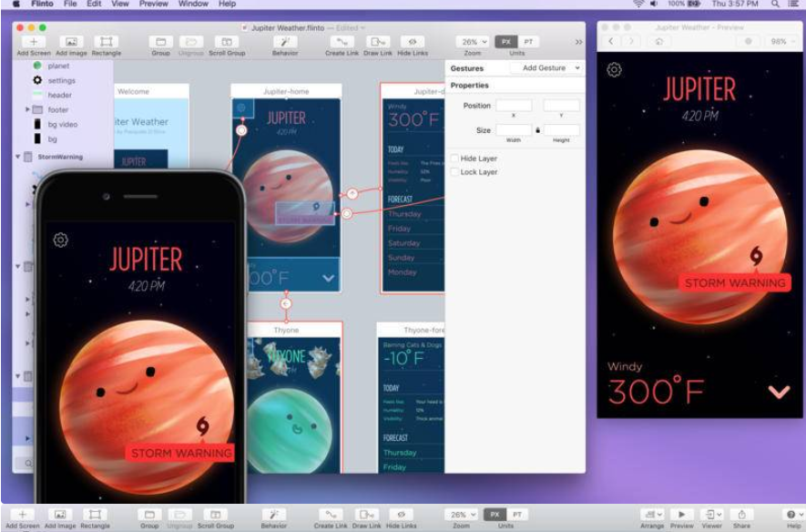
Task: Toggle the size proportion lock icon
Action: pyautogui.click(x=537, y=130)
